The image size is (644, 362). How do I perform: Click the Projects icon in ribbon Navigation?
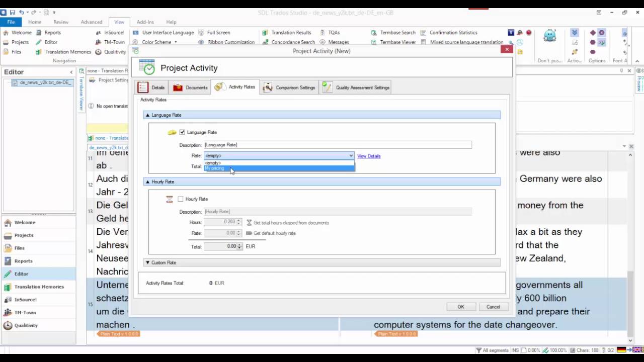coord(5,42)
